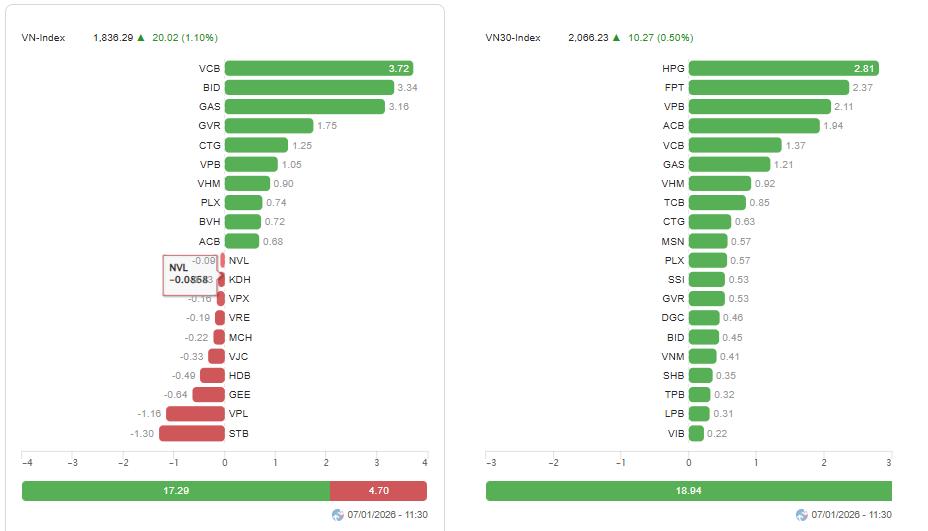Select the red 4.70 decliners segment
Screen dimensions: 928x531
point(378,491)
